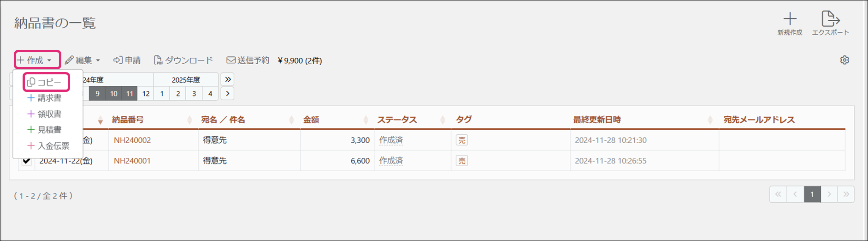Image resolution: width=868 pixels, height=241 pixels.
Task: Select month 12 in the period selector
Action: click(146, 94)
